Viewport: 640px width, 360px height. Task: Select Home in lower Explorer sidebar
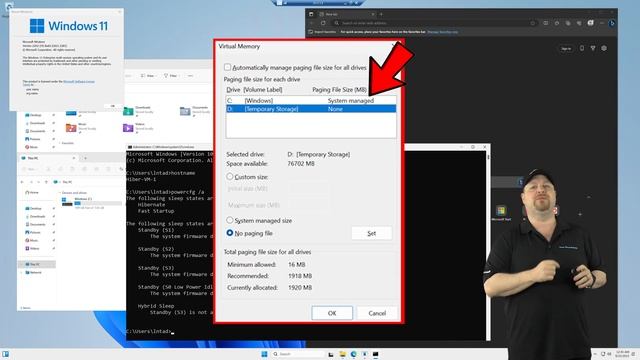pos(32,192)
